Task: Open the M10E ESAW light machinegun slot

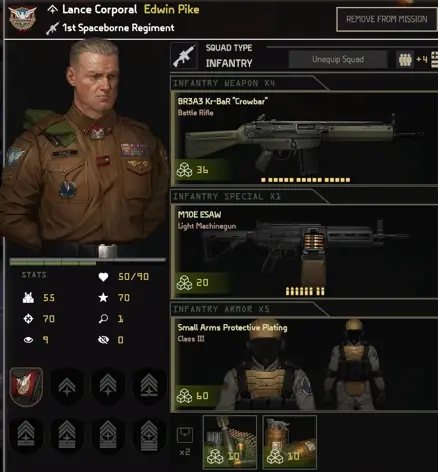Action: [304, 252]
